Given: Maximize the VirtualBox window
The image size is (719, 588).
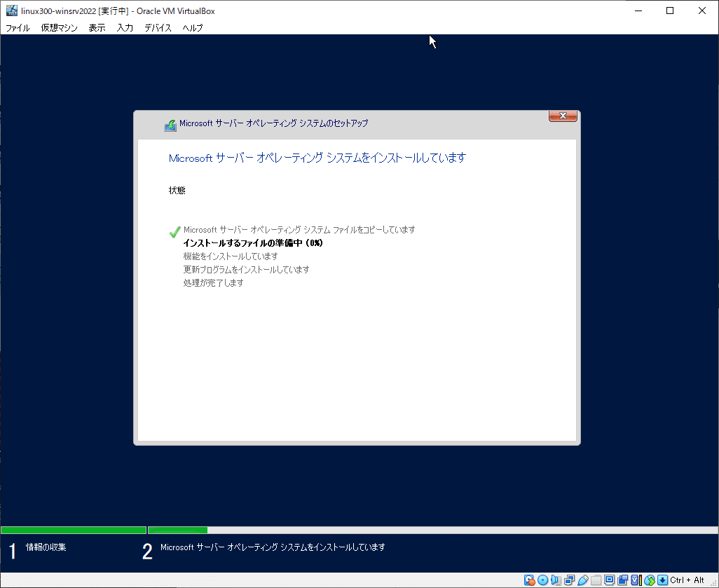Looking at the screenshot, I should tap(670, 11).
